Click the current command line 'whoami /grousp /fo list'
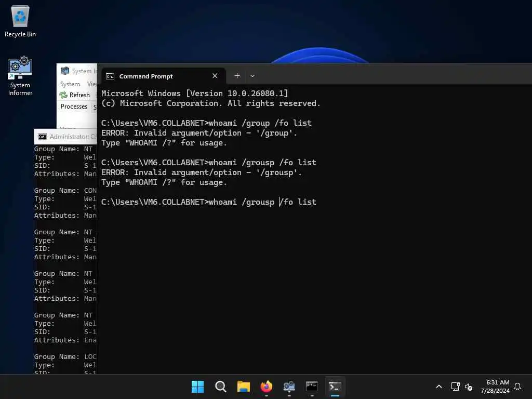The width and height of the screenshot is (532, 399). click(x=209, y=202)
